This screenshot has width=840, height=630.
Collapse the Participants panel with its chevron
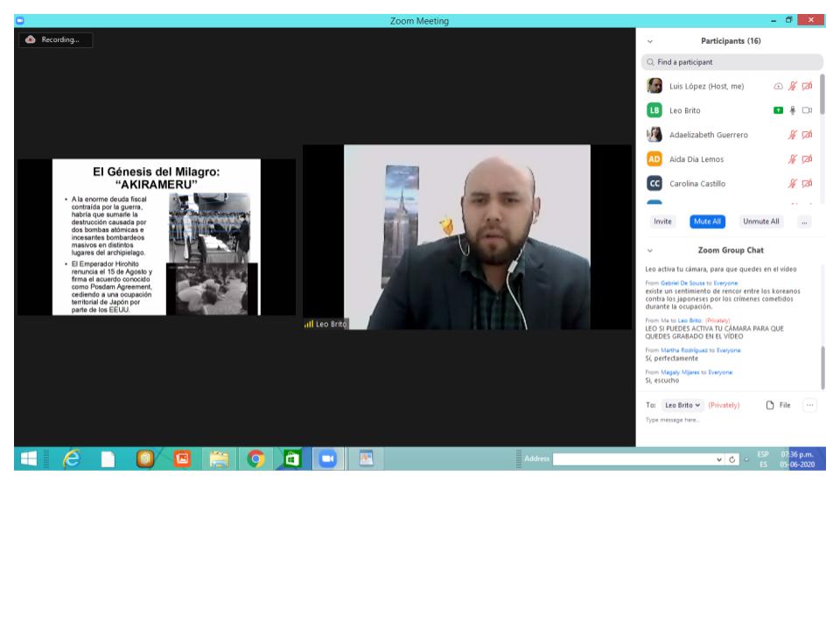click(649, 41)
